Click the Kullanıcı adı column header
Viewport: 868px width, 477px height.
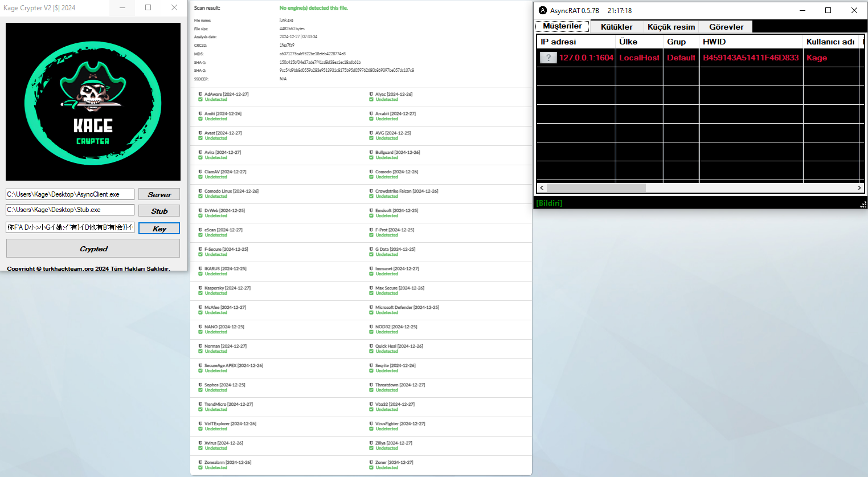click(831, 42)
